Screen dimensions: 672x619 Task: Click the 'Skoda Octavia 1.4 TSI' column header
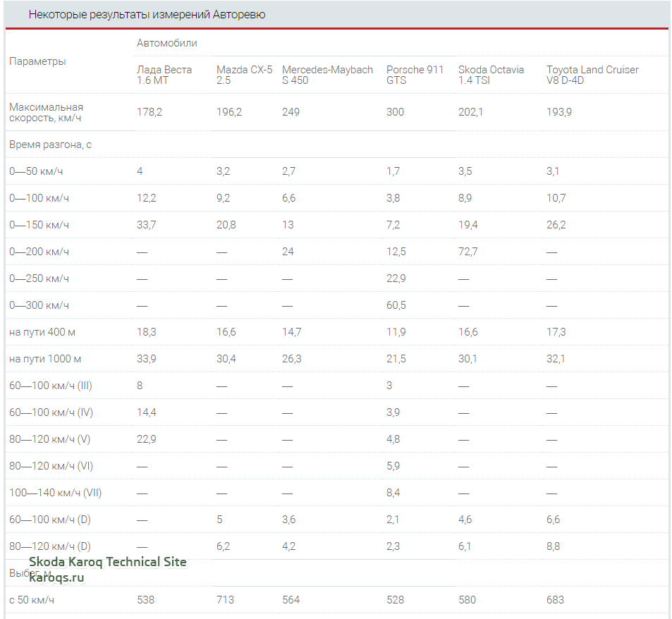pyautogui.click(x=491, y=75)
